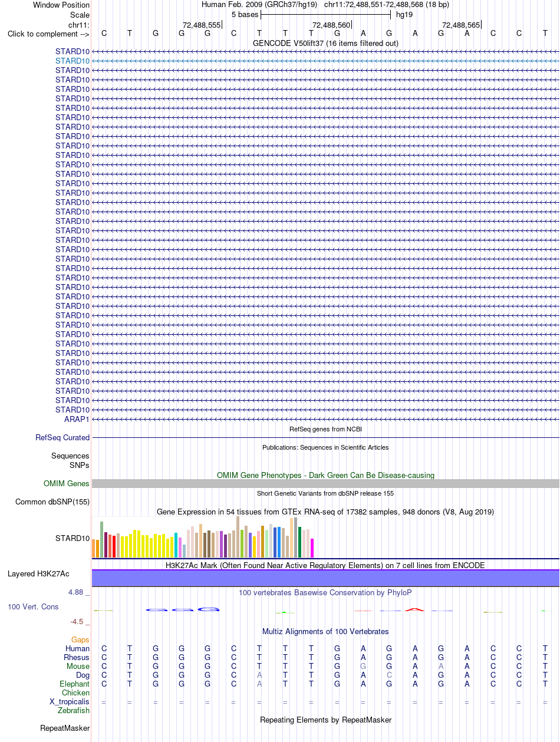
Task: Open 'Repeating Elements by RepeatMasker' title
Action: (325, 720)
